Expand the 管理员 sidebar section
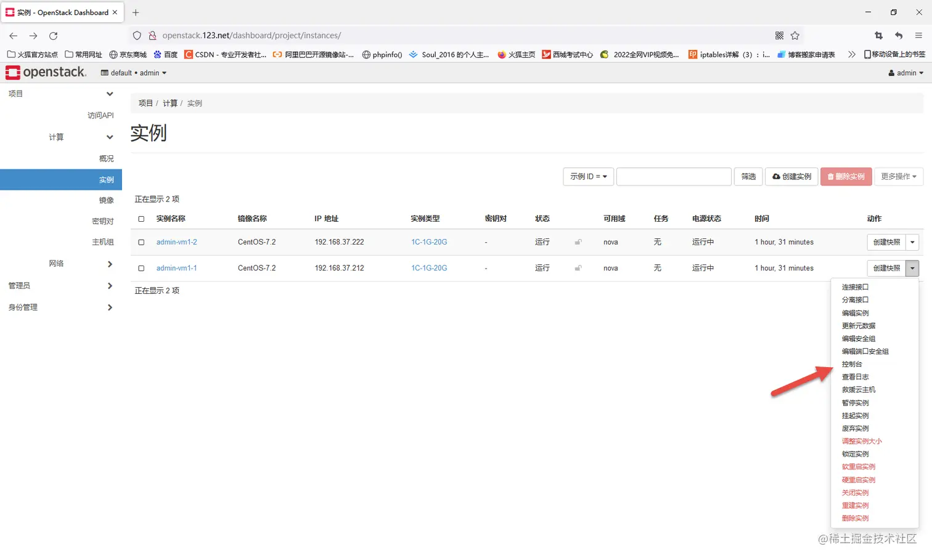This screenshot has height=560, width=932. (110, 286)
